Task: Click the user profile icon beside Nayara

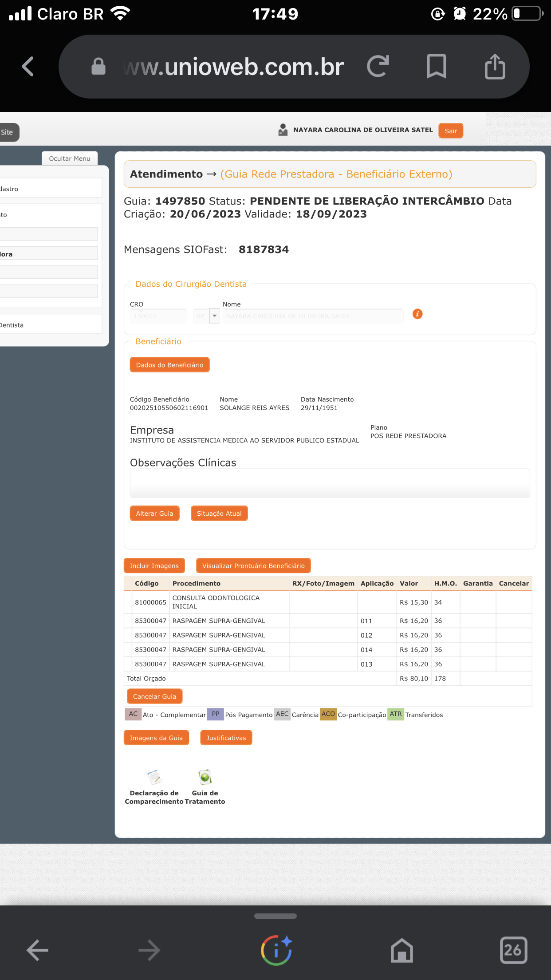Action: pyautogui.click(x=283, y=130)
